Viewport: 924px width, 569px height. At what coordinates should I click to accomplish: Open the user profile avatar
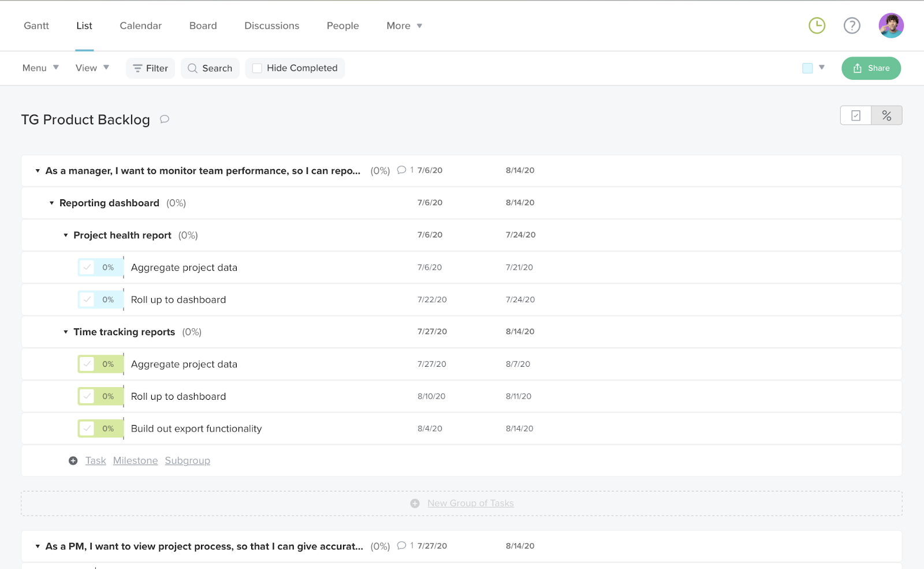click(x=891, y=25)
